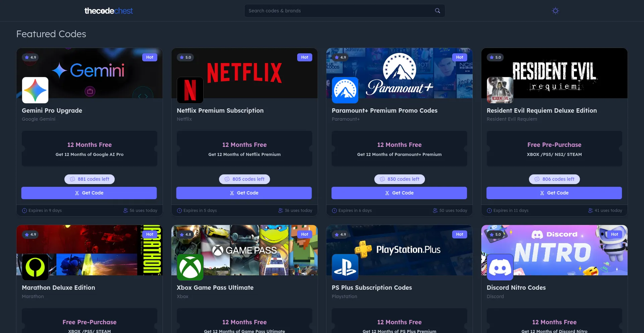This screenshot has height=333, width=644.
Task: Open PS Plus Subscription Codes title
Action: click(x=372, y=288)
